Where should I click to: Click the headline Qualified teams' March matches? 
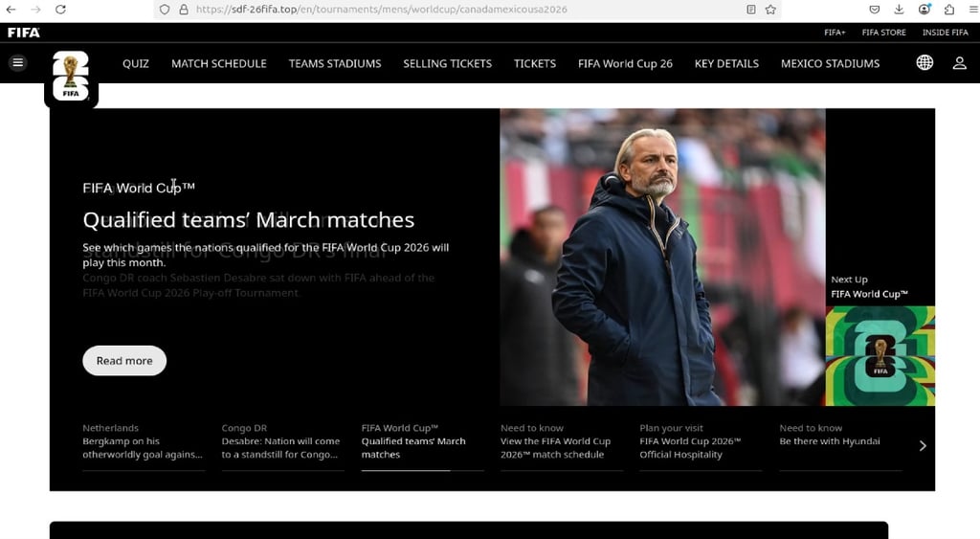[249, 220]
